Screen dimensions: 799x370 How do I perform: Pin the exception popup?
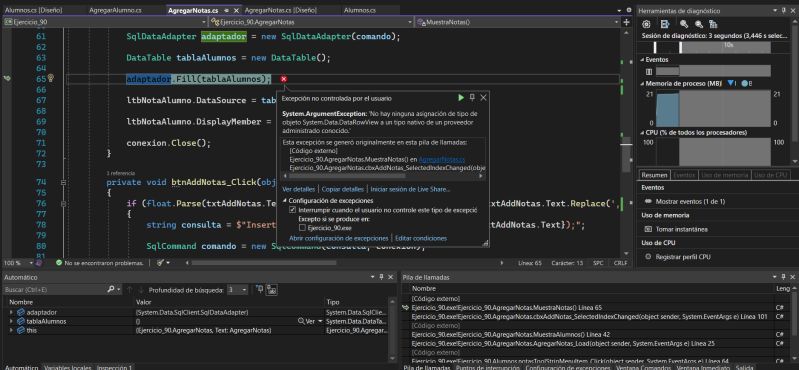472,97
